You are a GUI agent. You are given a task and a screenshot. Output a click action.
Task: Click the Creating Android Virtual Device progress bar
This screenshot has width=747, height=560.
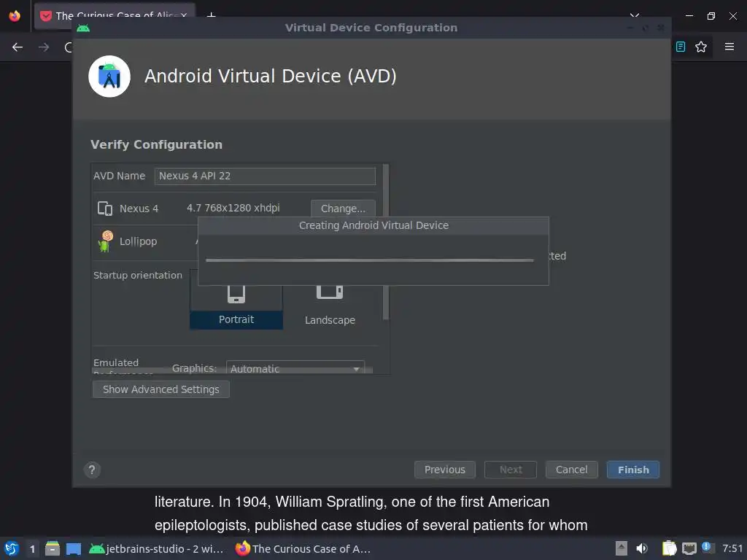370,260
